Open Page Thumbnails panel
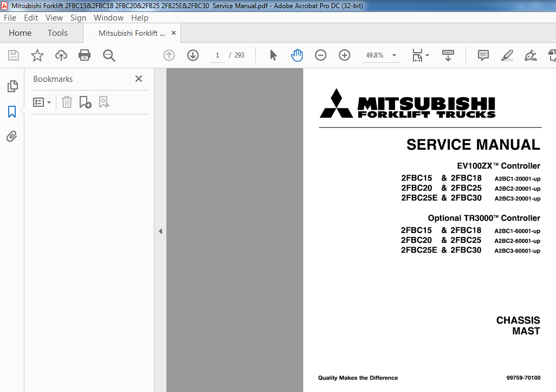 pos(12,86)
